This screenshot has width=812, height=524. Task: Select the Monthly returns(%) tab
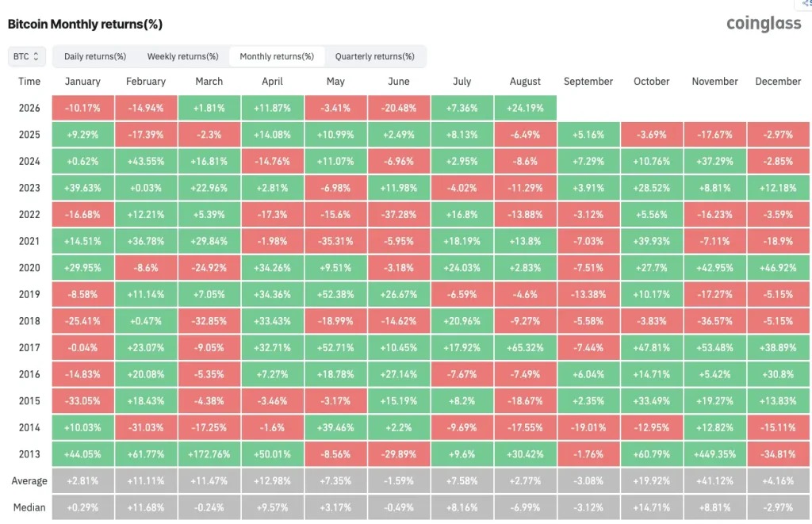(277, 56)
